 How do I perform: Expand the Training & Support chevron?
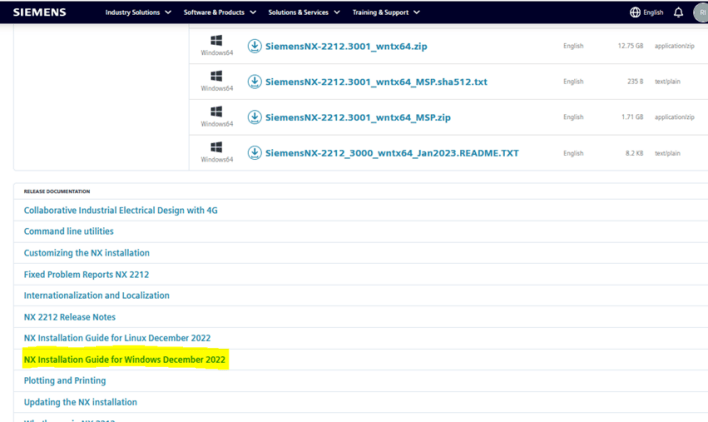click(x=417, y=12)
